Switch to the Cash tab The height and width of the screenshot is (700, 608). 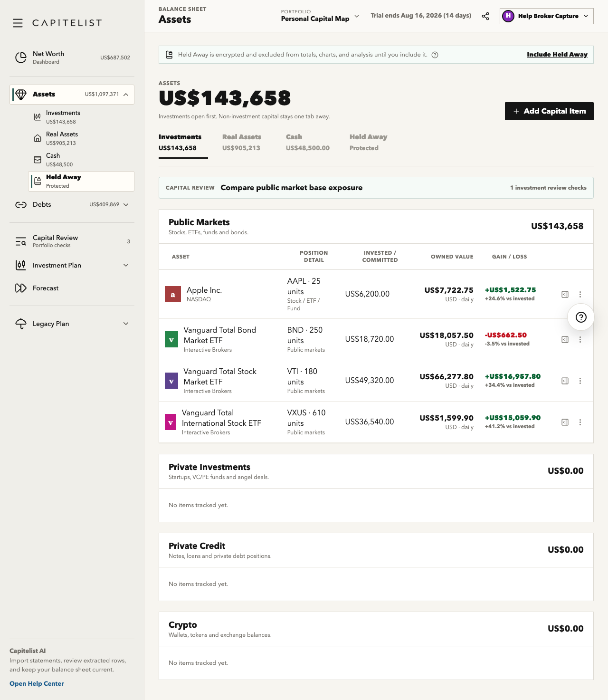[x=308, y=143]
